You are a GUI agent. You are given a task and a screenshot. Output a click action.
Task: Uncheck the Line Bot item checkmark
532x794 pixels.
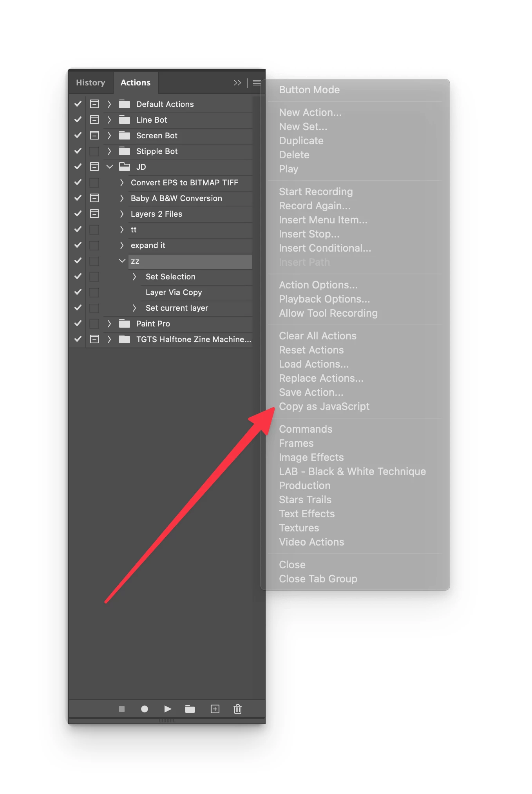click(78, 120)
